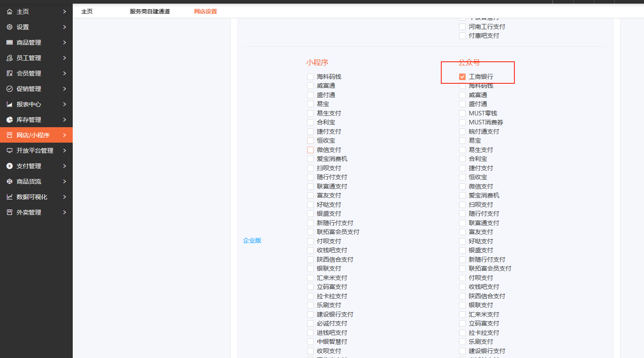Expand the 报表中心 chevron
The height and width of the screenshot is (358, 644).
[x=64, y=104]
